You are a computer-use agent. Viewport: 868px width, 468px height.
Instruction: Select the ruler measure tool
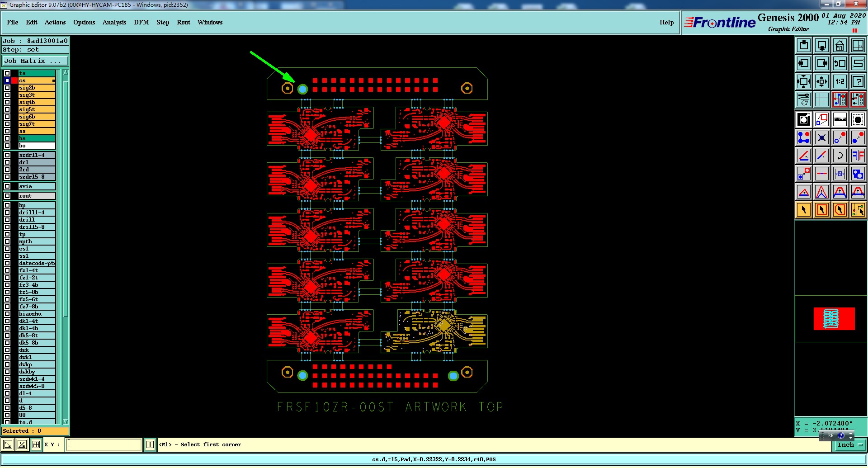pos(840,120)
